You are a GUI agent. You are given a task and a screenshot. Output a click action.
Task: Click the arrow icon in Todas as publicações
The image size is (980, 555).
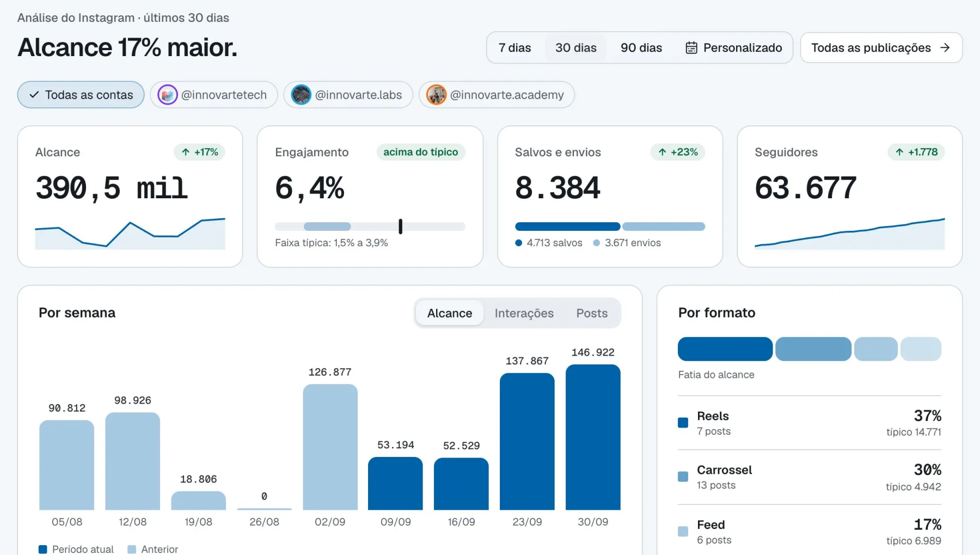[945, 48]
